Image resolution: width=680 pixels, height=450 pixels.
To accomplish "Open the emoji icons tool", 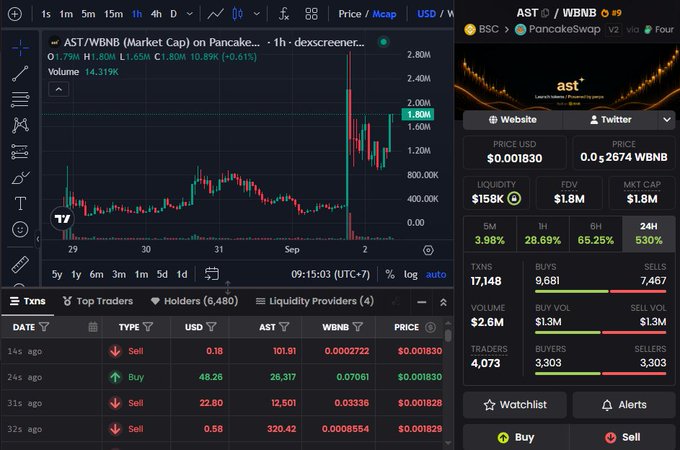I will pos(20,229).
